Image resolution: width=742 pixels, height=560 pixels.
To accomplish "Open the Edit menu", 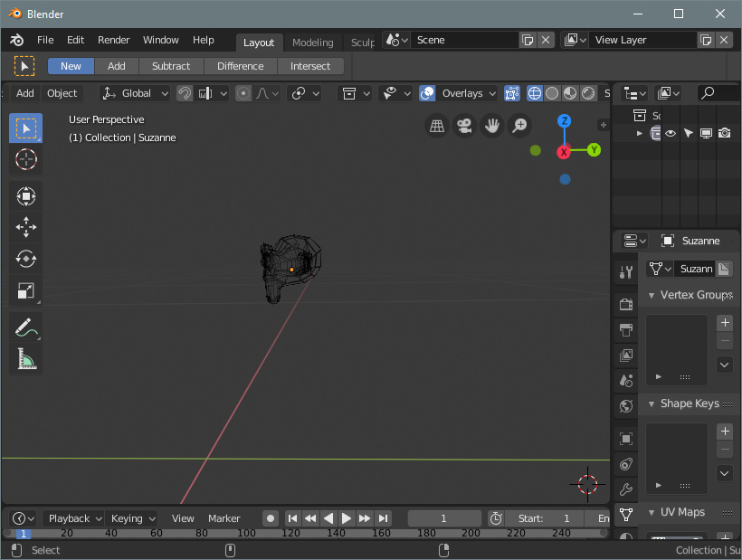I will click(75, 40).
